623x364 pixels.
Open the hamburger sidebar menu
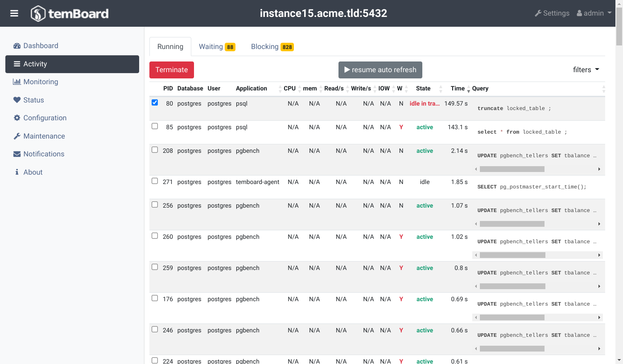coord(14,13)
